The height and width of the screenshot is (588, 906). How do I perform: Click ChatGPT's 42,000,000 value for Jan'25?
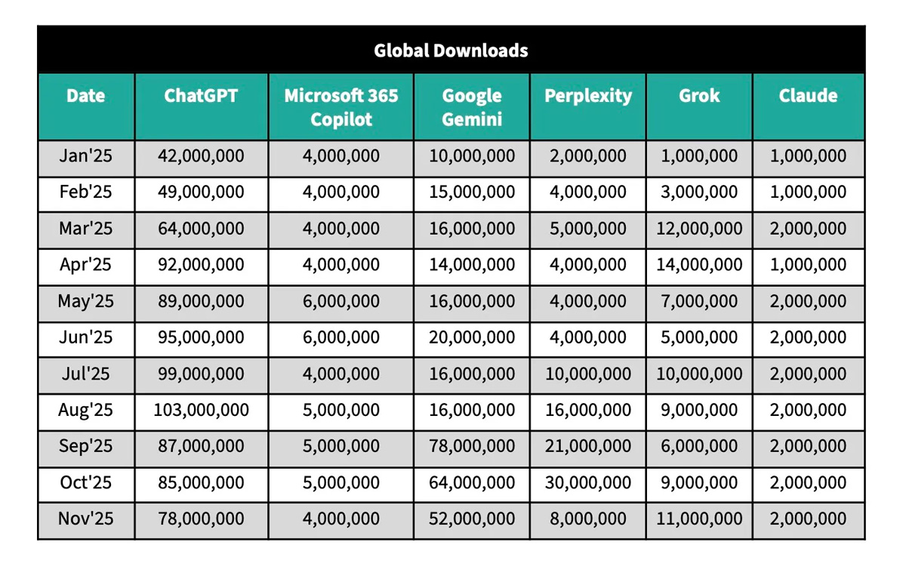tap(201, 156)
